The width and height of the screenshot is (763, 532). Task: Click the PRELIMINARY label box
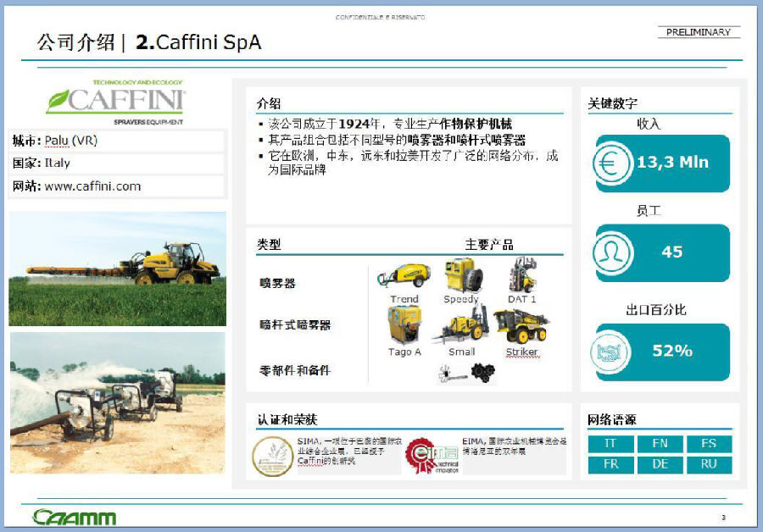[699, 32]
